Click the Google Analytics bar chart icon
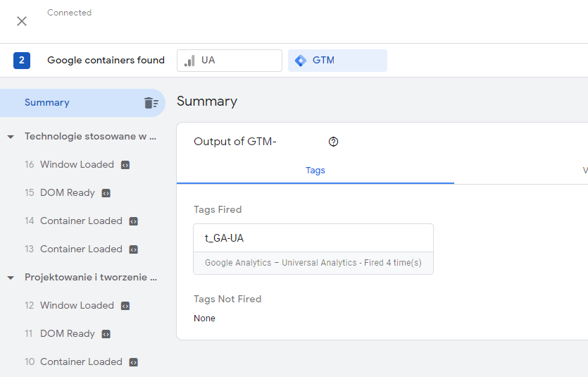Image resolution: width=588 pixels, height=377 pixels. click(189, 61)
